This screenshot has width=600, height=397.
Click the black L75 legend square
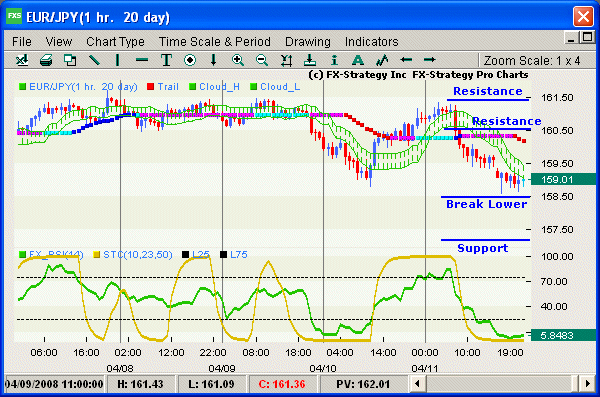pos(224,255)
